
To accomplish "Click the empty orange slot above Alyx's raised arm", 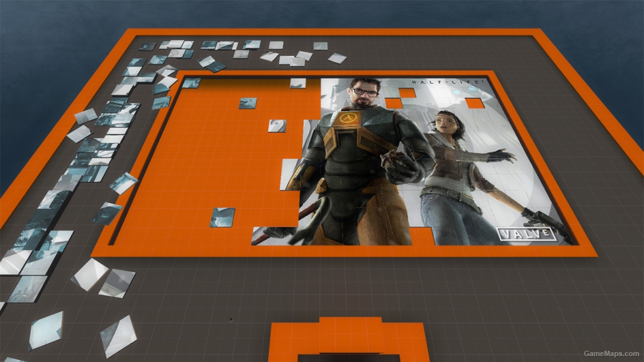I will point(474,102).
